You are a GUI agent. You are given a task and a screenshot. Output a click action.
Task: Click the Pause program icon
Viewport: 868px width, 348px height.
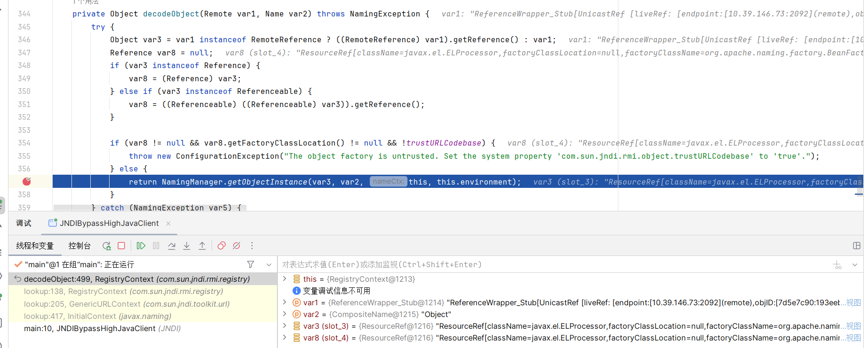(x=156, y=246)
